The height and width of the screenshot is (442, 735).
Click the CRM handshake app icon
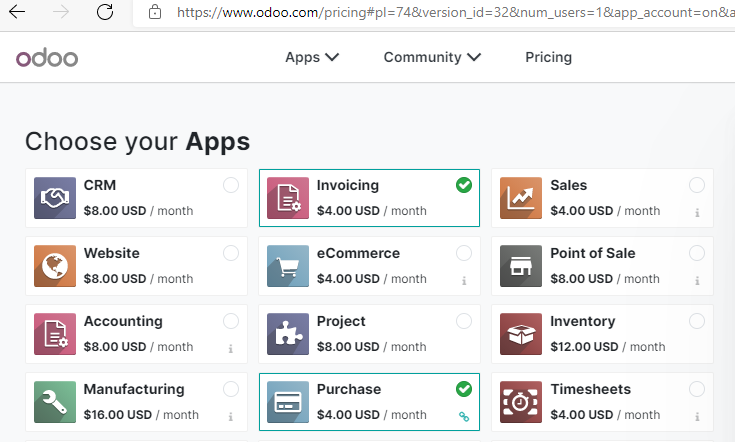point(55,198)
